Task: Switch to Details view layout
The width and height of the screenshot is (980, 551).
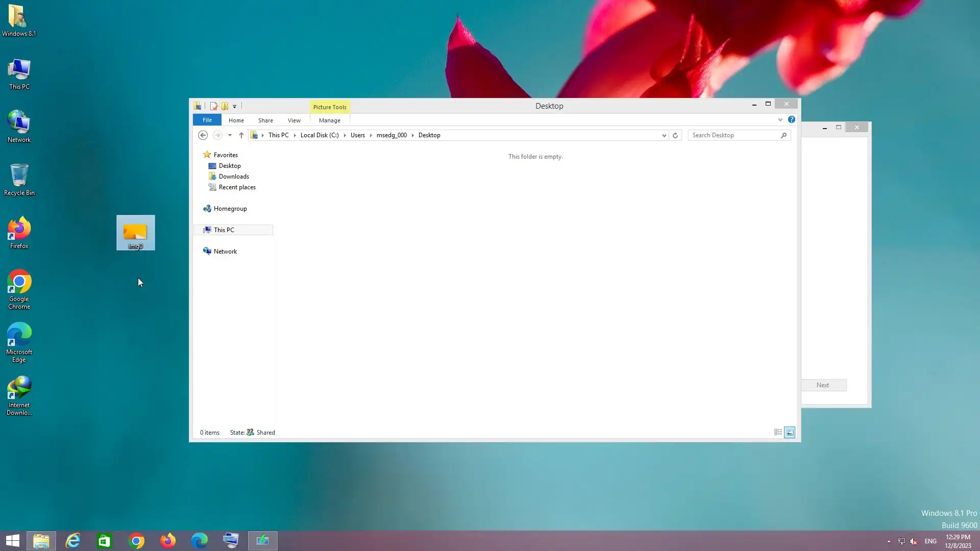Action: 778,432
